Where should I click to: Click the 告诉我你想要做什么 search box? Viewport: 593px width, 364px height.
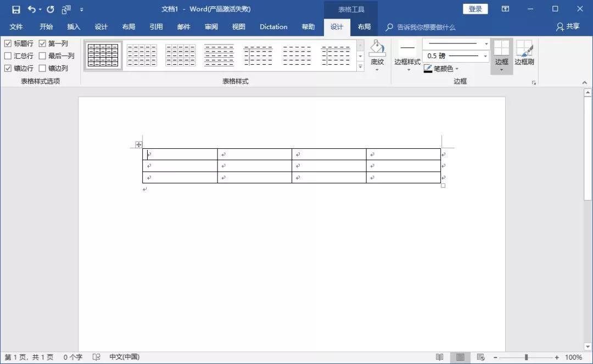click(426, 27)
